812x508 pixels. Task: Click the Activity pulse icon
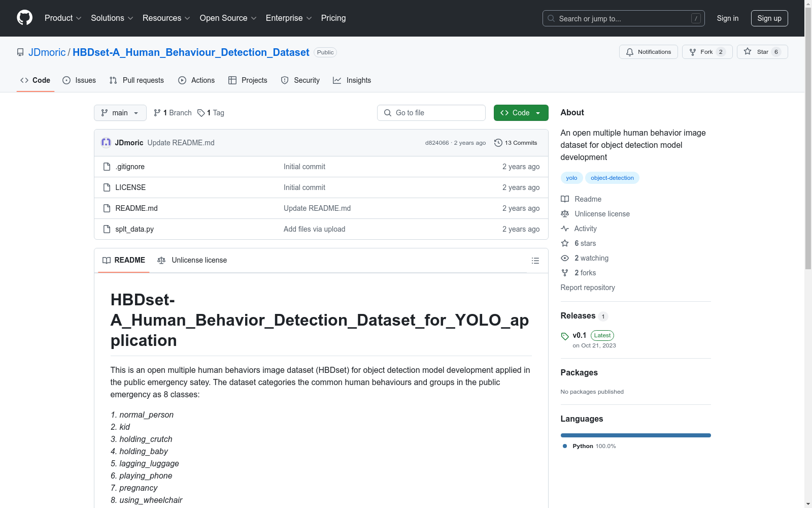click(565, 229)
